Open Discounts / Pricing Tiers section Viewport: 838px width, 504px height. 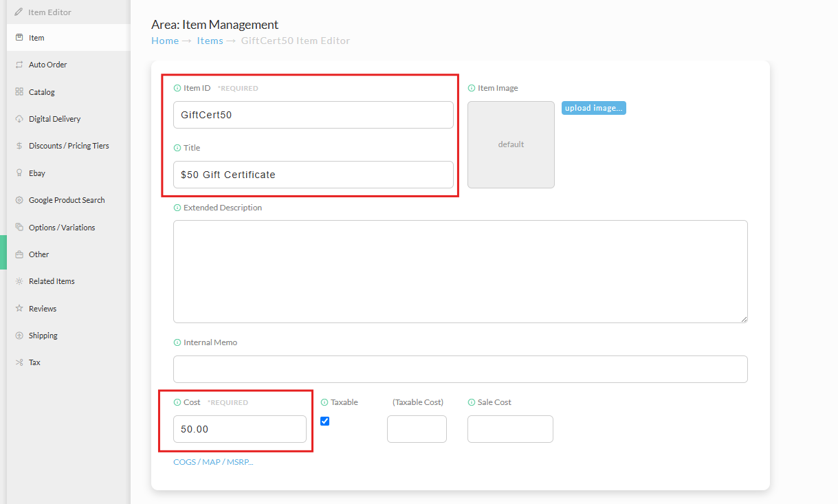(x=69, y=146)
